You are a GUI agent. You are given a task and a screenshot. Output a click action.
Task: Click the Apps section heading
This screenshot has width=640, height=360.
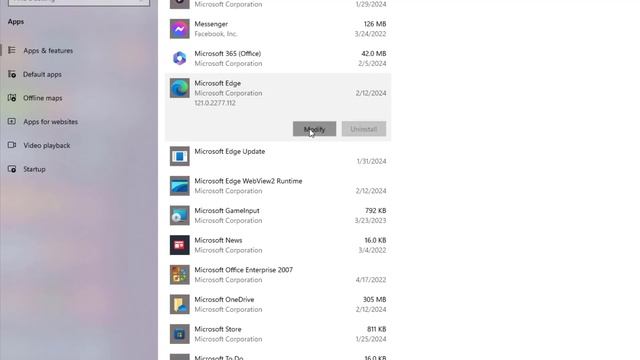[x=16, y=22]
